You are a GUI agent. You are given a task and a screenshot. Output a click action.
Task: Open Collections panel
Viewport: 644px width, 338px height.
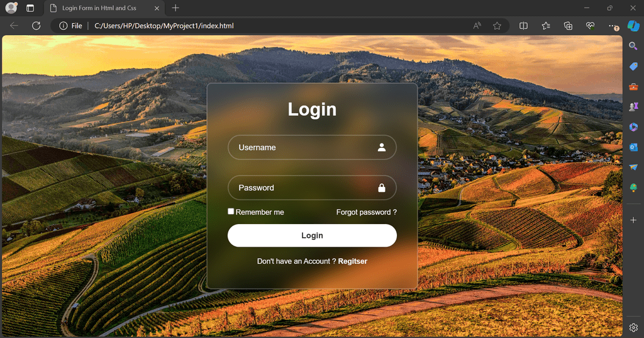(568, 26)
